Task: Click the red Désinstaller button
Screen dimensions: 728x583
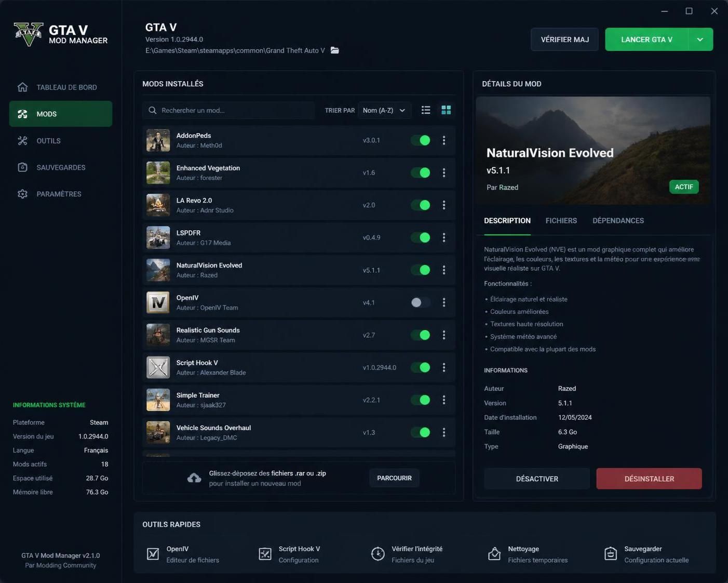Action: click(x=649, y=479)
